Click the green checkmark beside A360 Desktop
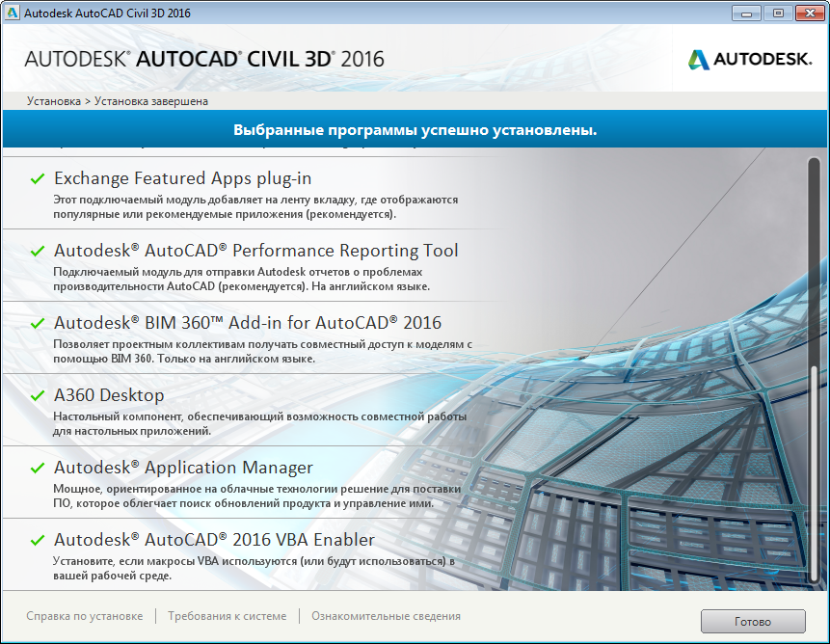This screenshot has width=830, height=644. point(38,395)
